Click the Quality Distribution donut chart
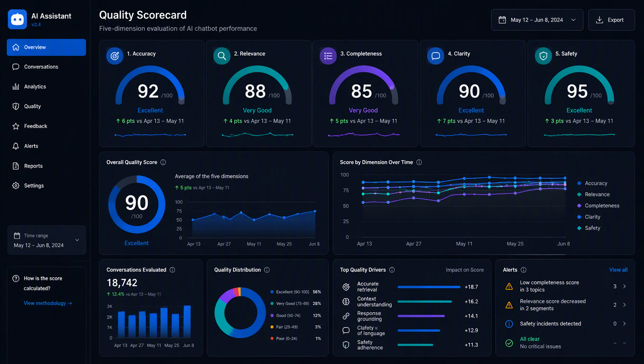The image size is (644, 364). [x=240, y=312]
